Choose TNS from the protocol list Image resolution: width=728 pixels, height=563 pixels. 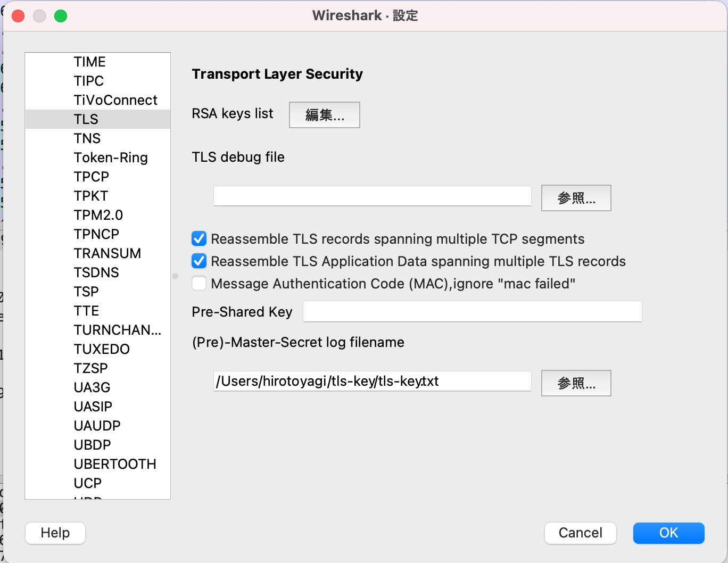87,138
